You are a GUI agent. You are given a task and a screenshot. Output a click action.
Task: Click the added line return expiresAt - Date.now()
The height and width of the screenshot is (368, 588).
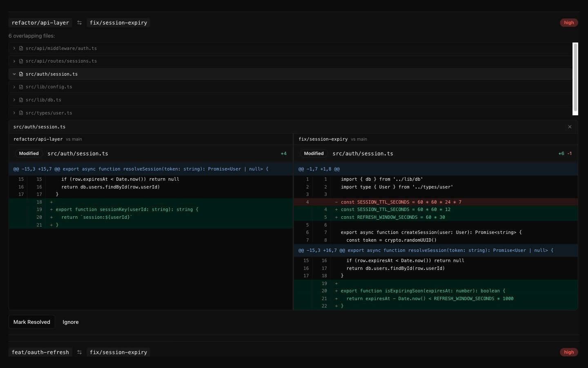tap(436, 298)
